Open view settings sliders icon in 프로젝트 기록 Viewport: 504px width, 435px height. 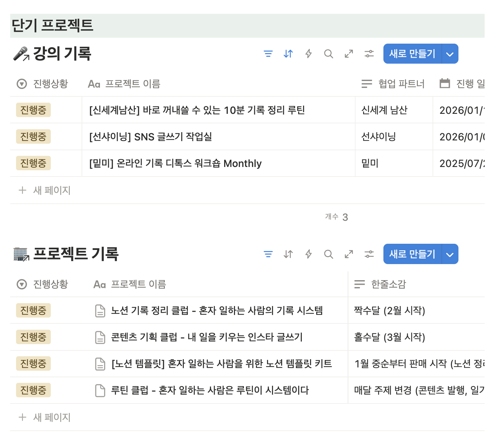(x=369, y=254)
